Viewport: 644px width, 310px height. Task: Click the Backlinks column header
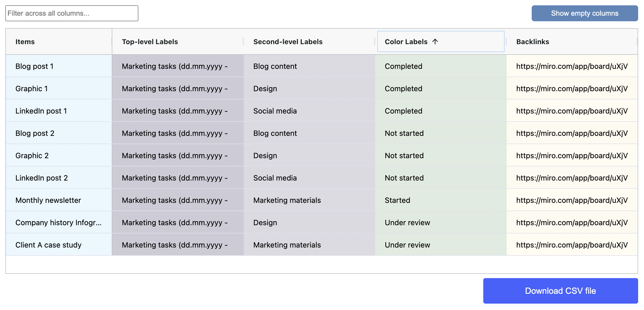532,42
